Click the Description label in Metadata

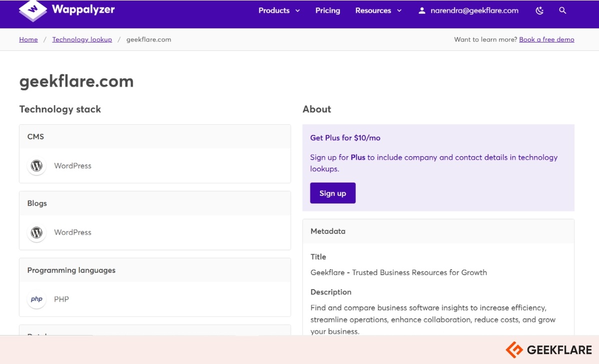(331, 292)
